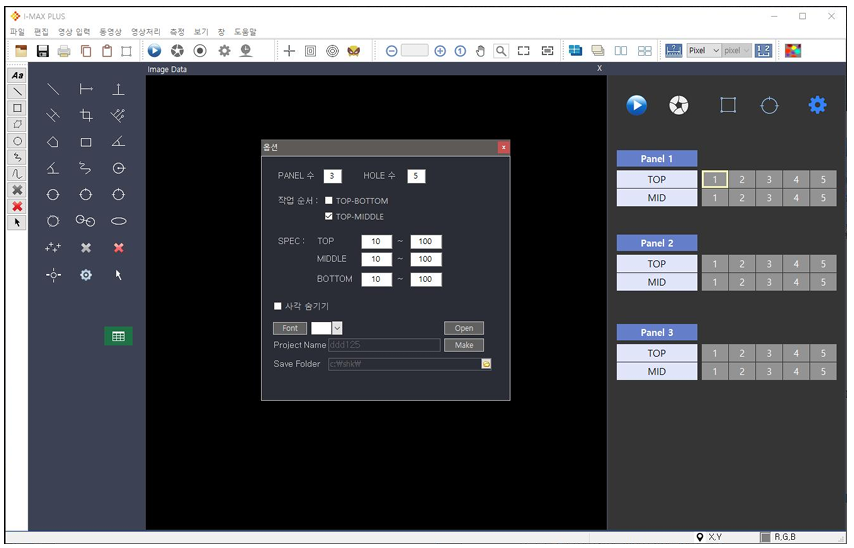Click the green table spreadsheet icon

coord(118,336)
